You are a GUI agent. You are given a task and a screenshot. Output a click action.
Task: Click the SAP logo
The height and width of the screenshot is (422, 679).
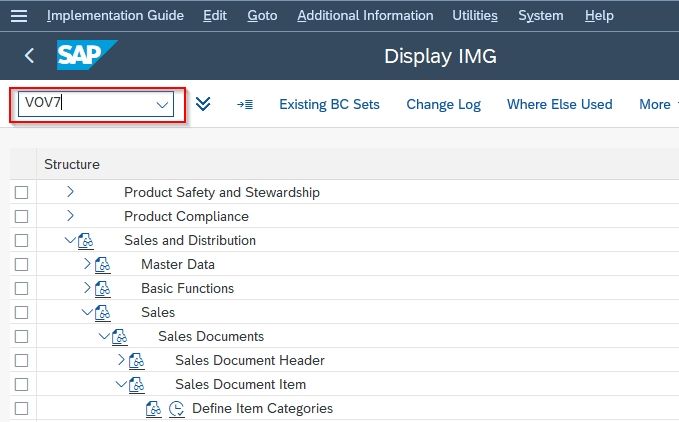pyautogui.click(x=87, y=55)
